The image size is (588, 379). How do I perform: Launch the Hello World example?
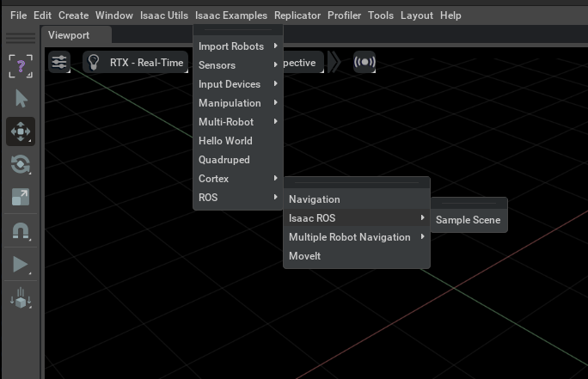click(x=238, y=141)
